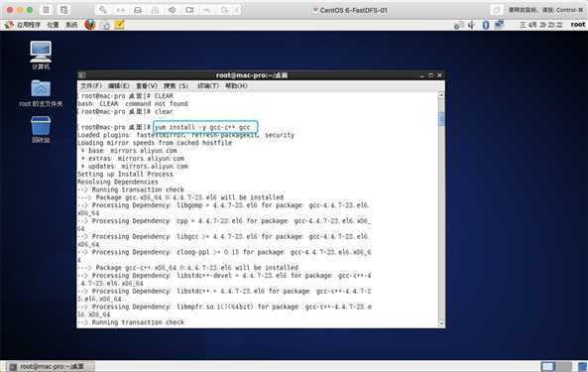Click the terminal window menu icon in title bar

[x=82, y=75]
